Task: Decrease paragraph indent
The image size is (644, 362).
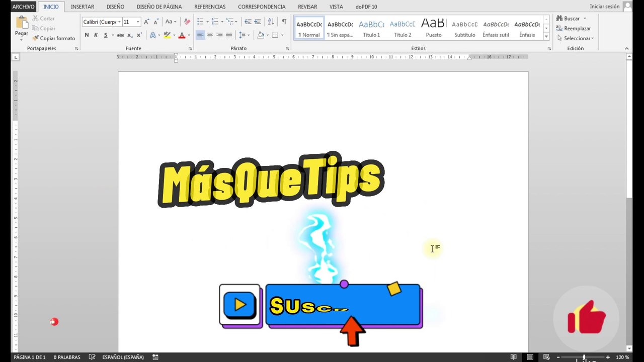Action: pos(248,22)
